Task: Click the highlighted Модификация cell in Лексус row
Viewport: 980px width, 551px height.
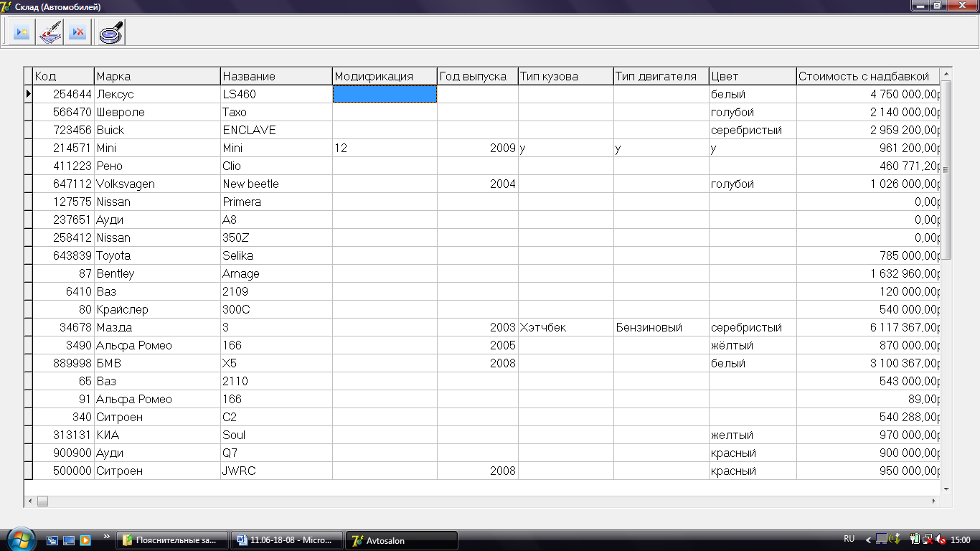Action: coord(385,94)
